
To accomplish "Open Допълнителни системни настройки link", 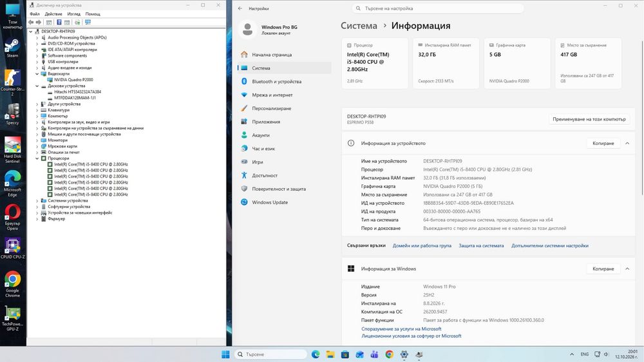I will click(x=549, y=245).
